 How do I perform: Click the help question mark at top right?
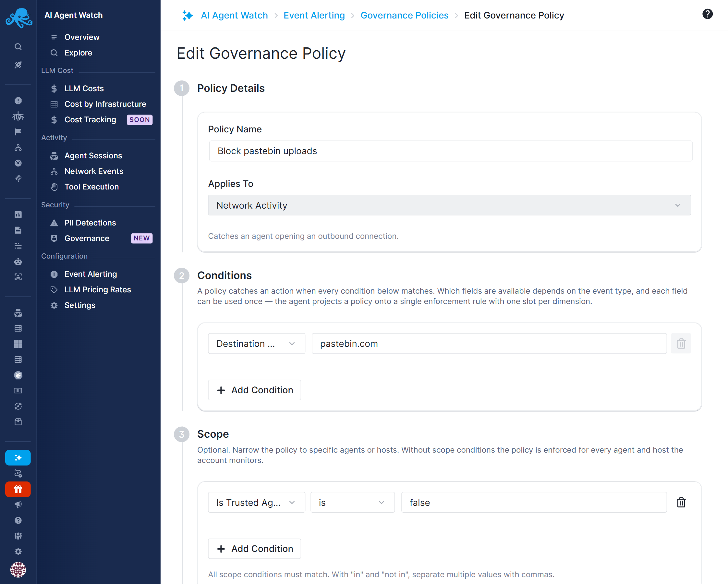[x=707, y=14]
